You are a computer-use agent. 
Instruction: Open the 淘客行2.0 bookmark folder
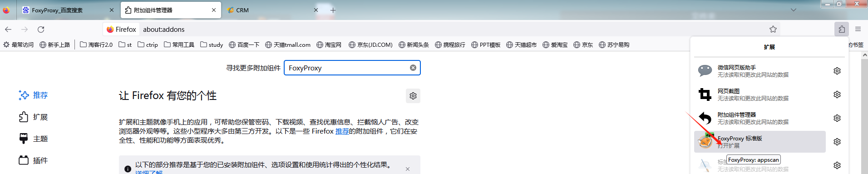click(96, 45)
